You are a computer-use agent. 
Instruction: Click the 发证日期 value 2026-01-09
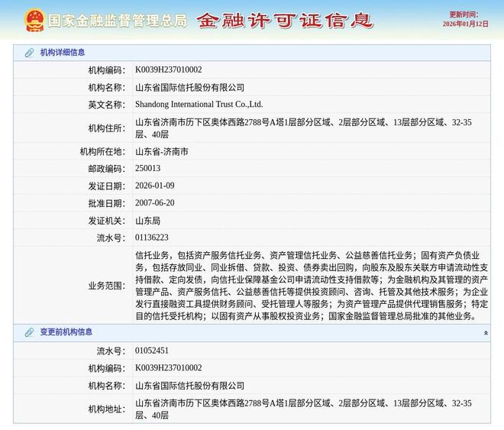155,186
